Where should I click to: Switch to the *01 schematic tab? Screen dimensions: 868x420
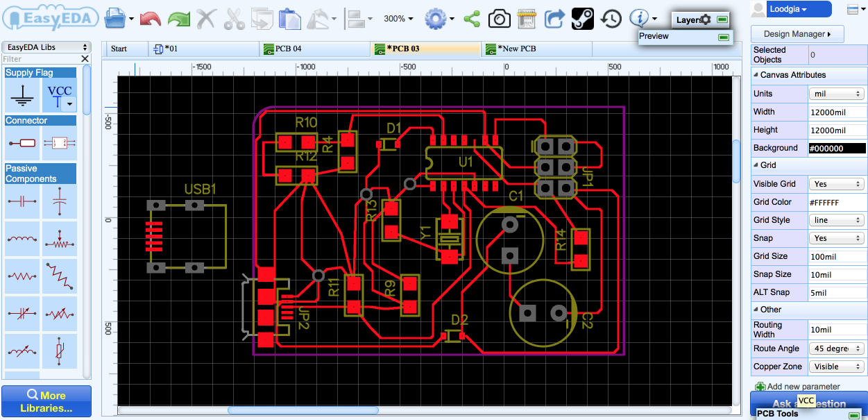click(x=204, y=49)
